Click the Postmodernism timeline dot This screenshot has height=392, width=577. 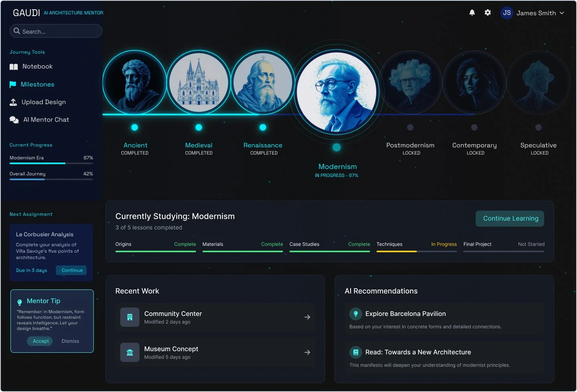410,127
